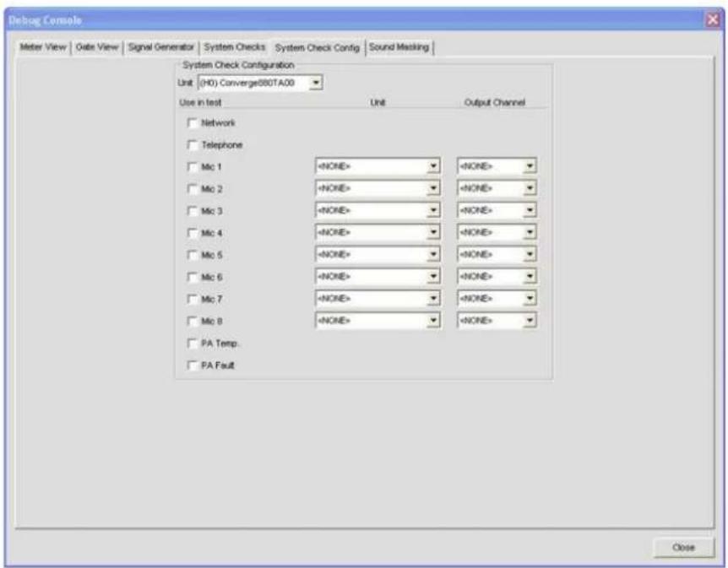Enable Mic 3 for the test
This screenshot has width=728, height=568.
[x=192, y=211]
